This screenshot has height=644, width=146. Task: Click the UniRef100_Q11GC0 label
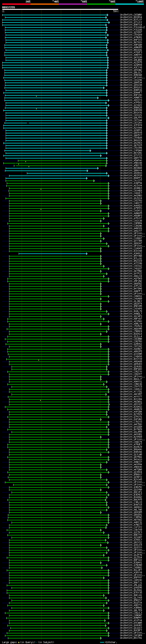(x=131, y=628)
